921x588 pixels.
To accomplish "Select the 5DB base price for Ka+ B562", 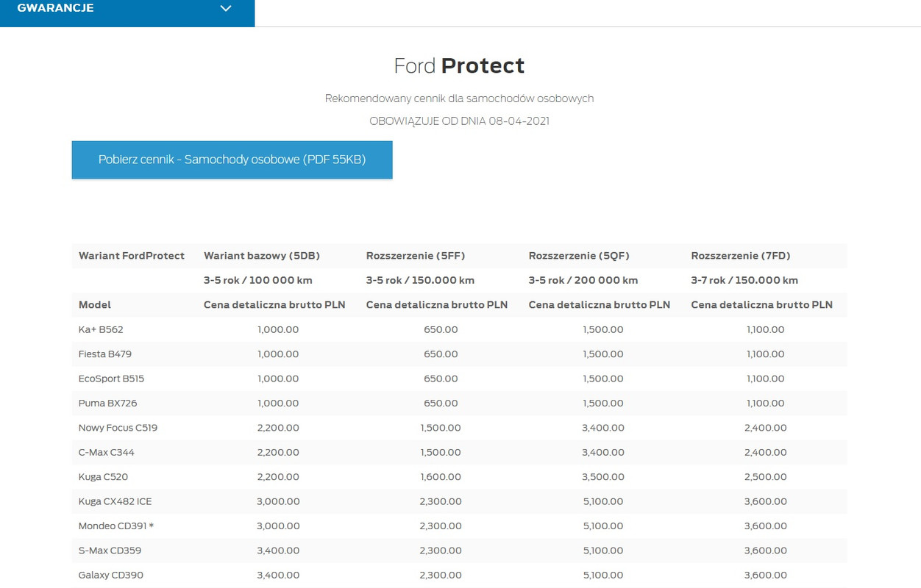I will 278,329.
